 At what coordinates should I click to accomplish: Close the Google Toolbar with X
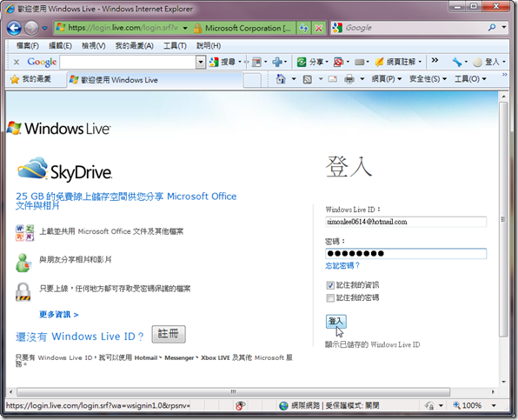[x=17, y=62]
